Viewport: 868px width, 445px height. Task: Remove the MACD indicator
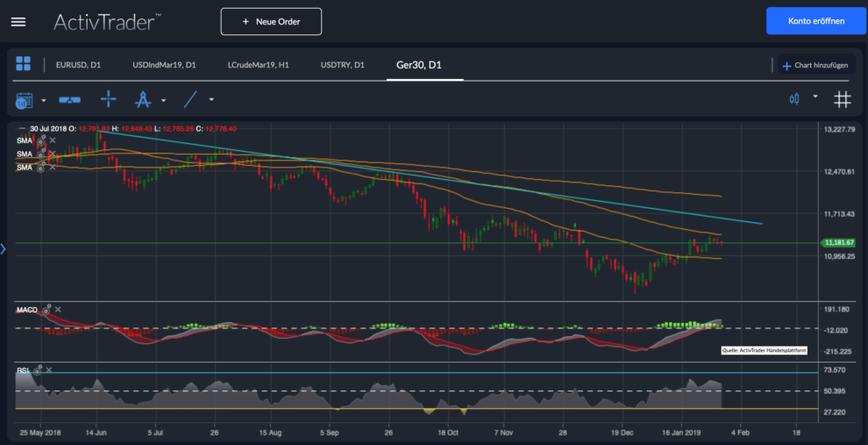coord(58,310)
